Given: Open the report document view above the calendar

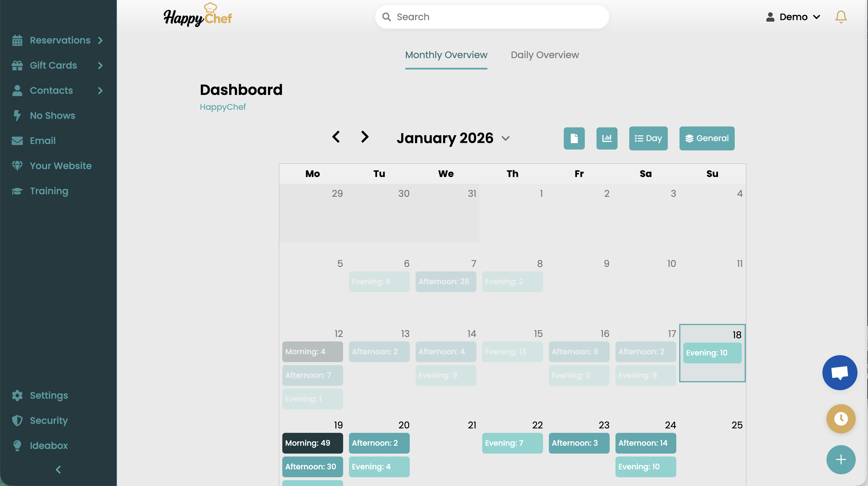Looking at the screenshot, I should (x=574, y=138).
